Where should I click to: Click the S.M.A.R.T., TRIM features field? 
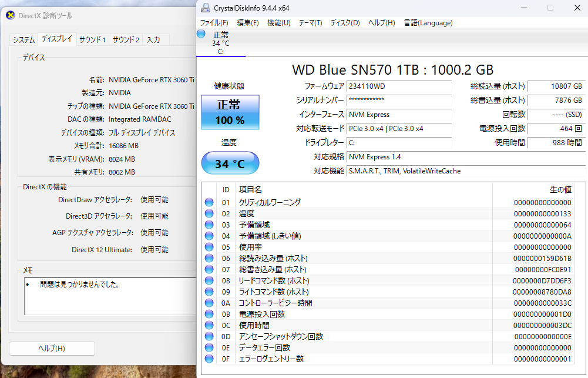[x=466, y=171]
